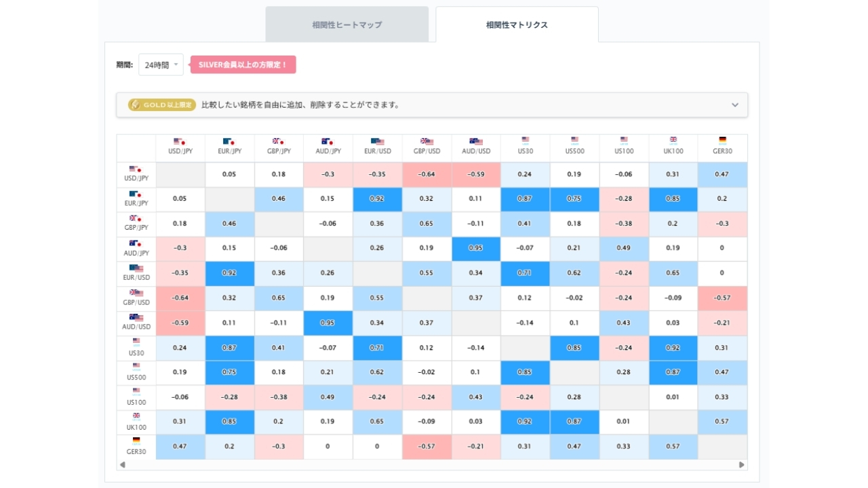Screen dimensions: 868x488
Task: Select USD/JPY row cell under GBP/USD (-0.64)
Action: 427,174
